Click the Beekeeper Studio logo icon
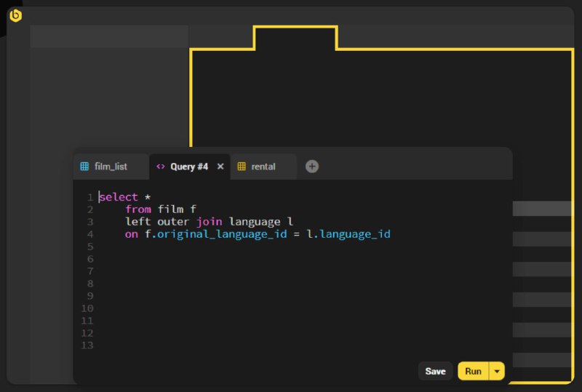The height and width of the screenshot is (392, 582). (15, 15)
